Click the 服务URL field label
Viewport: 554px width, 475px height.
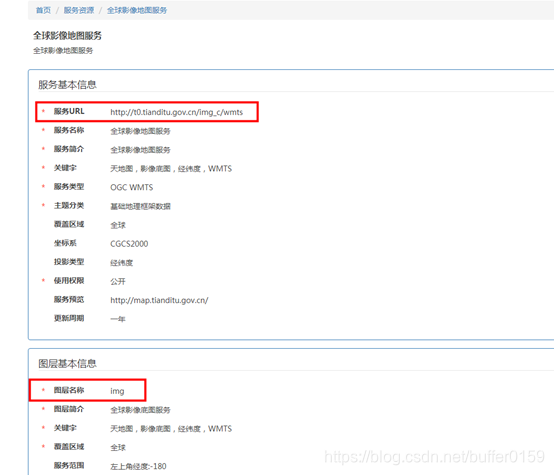coord(69,111)
